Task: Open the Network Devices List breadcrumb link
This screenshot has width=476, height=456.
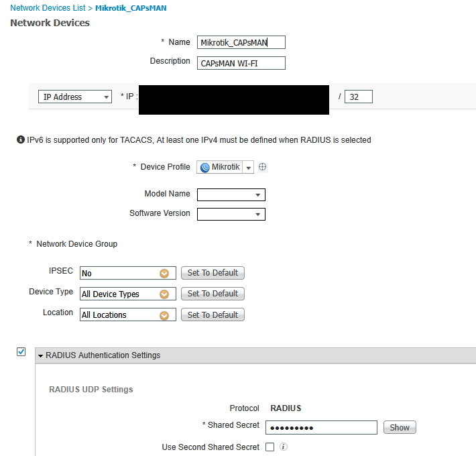Action: (x=48, y=8)
